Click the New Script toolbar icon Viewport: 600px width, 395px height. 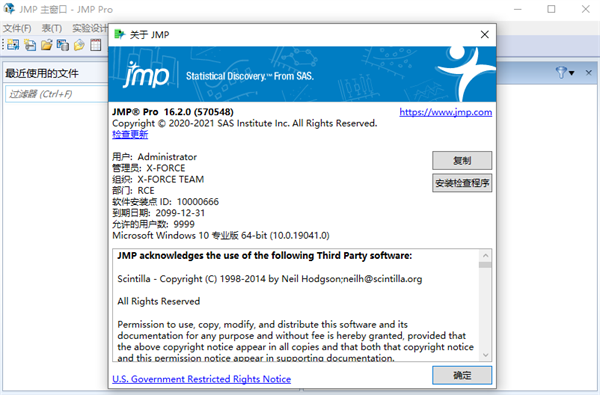pos(30,45)
